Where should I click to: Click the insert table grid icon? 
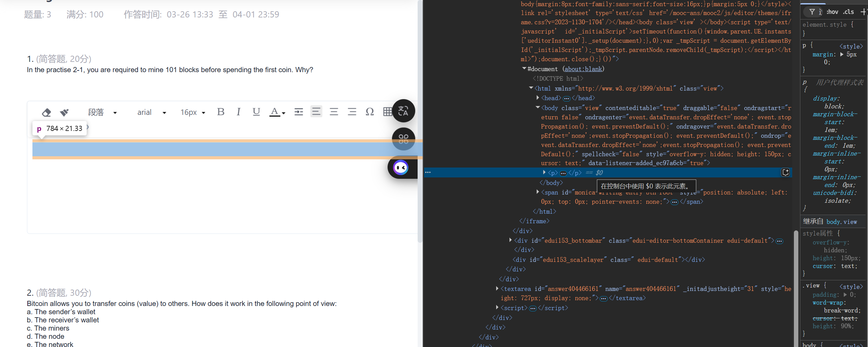387,112
